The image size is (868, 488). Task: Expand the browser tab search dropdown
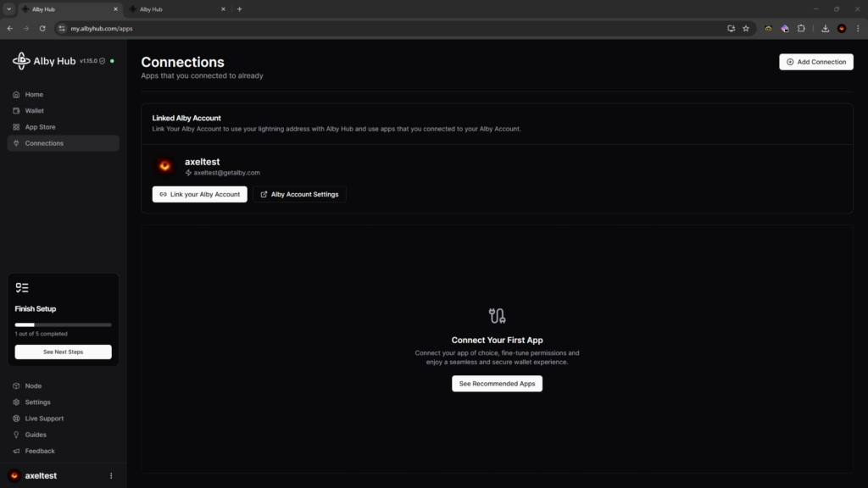click(8, 9)
